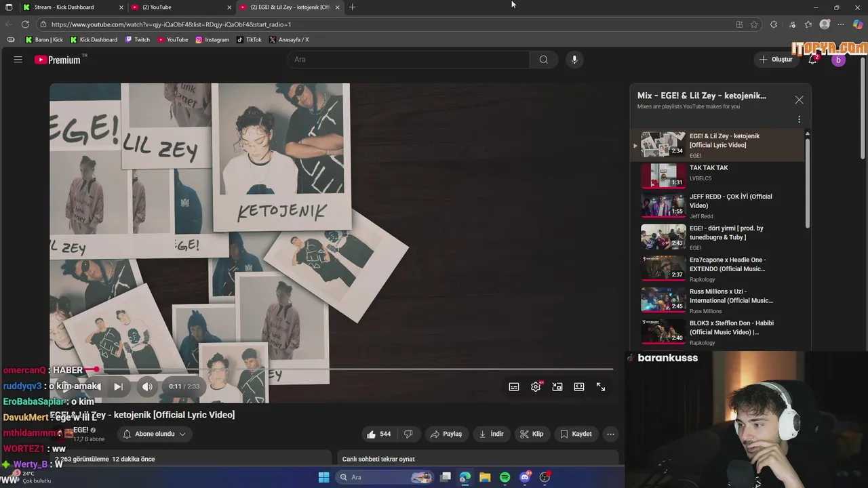Close the Stream - Kick Dashboard tab

pos(121,7)
